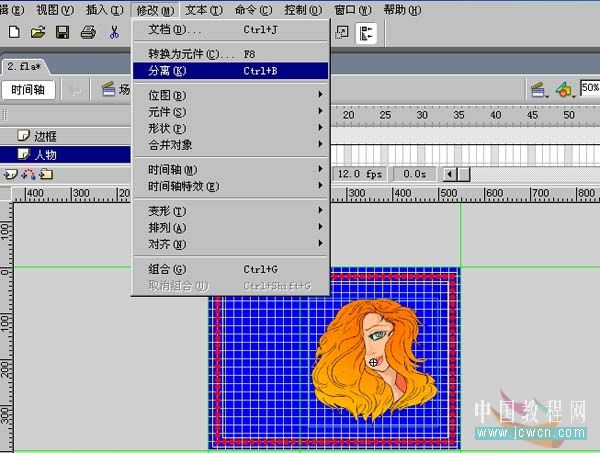This screenshot has width=600, height=453.
Task: Click the Save floppy disk icon
Action: [x=63, y=32]
